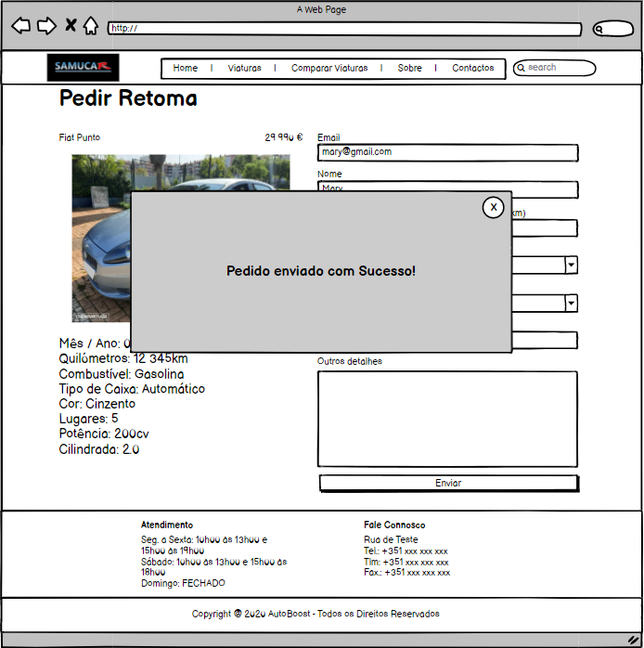
Task: Click the browser forward arrow
Action: click(46, 26)
